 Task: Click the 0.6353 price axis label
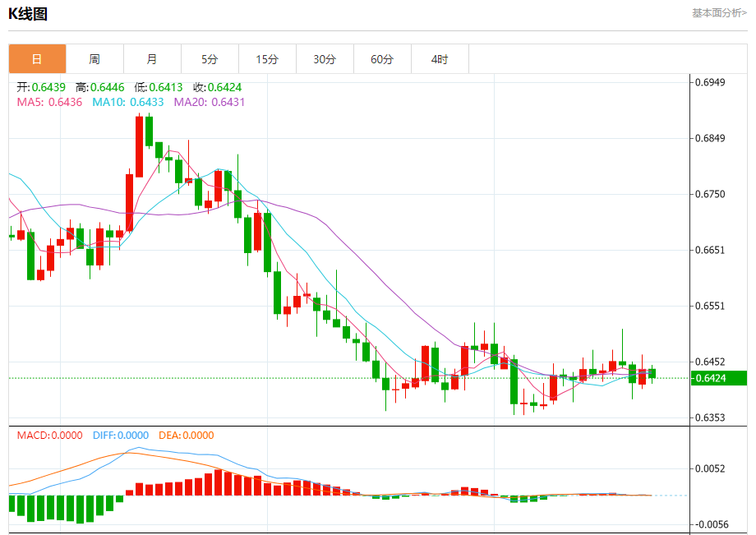710,417
